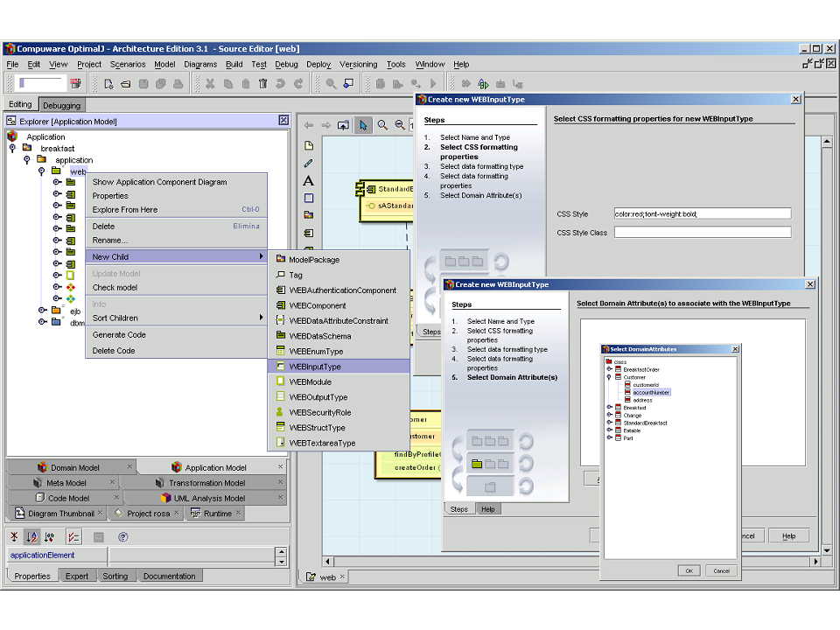Open the Sort Children submenu

[x=176, y=318]
